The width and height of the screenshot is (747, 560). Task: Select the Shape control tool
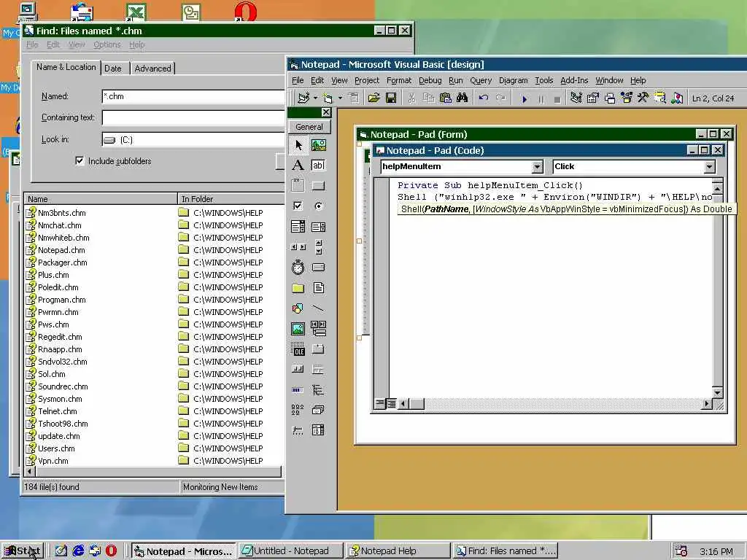coord(298,308)
